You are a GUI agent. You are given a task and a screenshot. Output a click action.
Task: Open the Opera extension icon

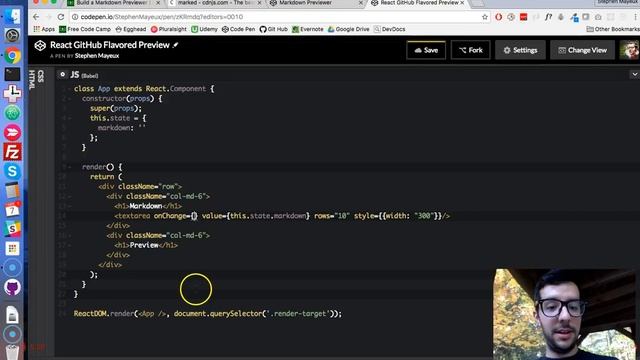[498, 17]
